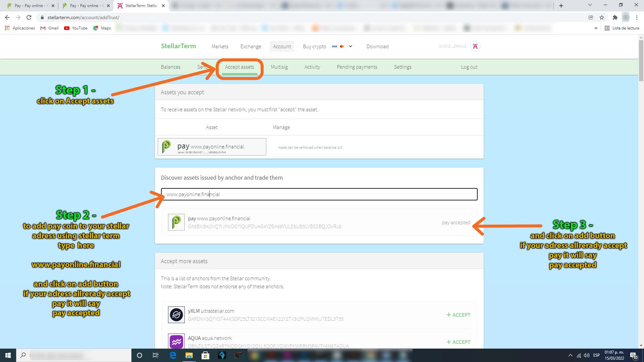Click the pay coin logo in search result
This screenshot has width=644, height=362.
click(176, 222)
